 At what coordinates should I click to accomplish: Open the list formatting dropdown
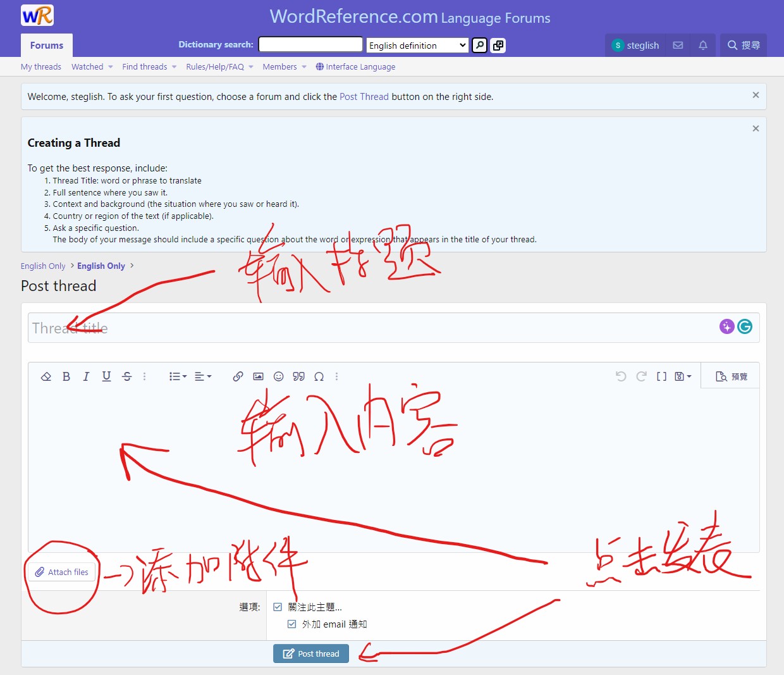[178, 376]
